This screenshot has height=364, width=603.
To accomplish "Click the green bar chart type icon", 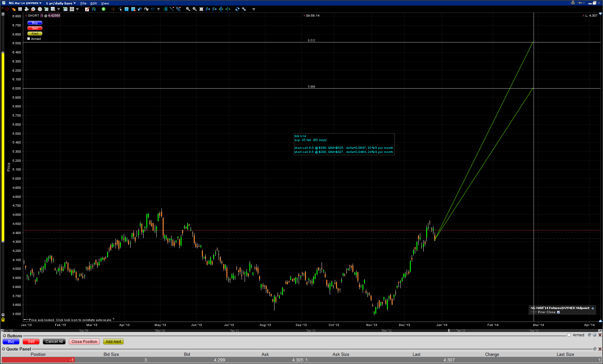I will click(x=94, y=9).
